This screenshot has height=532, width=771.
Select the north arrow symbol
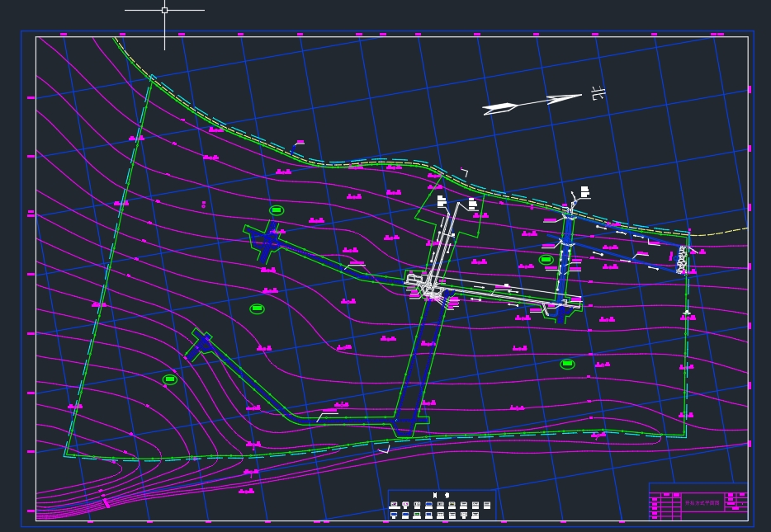tap(532, 104)
